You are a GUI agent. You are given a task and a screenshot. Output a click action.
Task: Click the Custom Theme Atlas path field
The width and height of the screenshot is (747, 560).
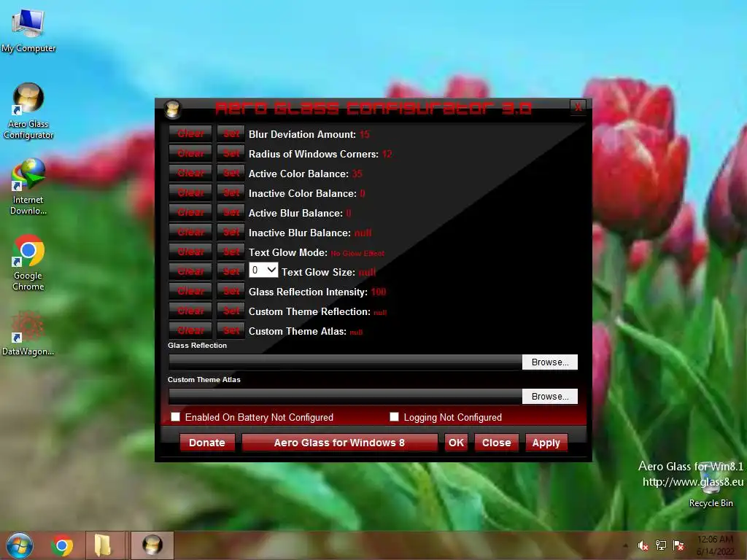point(345,396)
